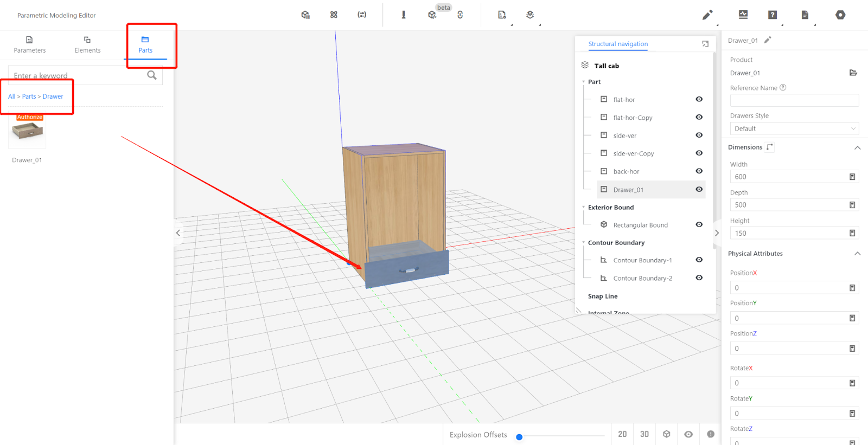Switch to the Parameters tab
This screenshot has width=868, height=445.
click(30, 44)
